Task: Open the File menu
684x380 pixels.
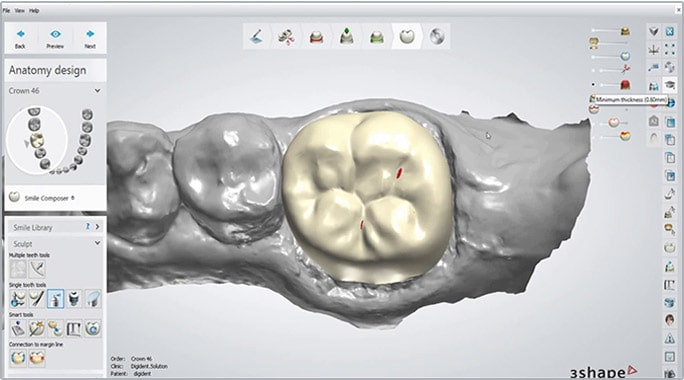Action: pyautogui.click(x=6, y=10)
